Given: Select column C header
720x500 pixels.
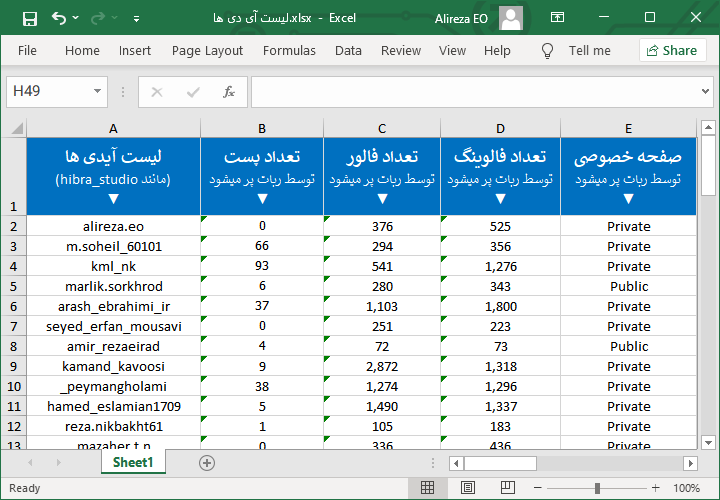Looking at the screenshot, I should tap(382, 128).
